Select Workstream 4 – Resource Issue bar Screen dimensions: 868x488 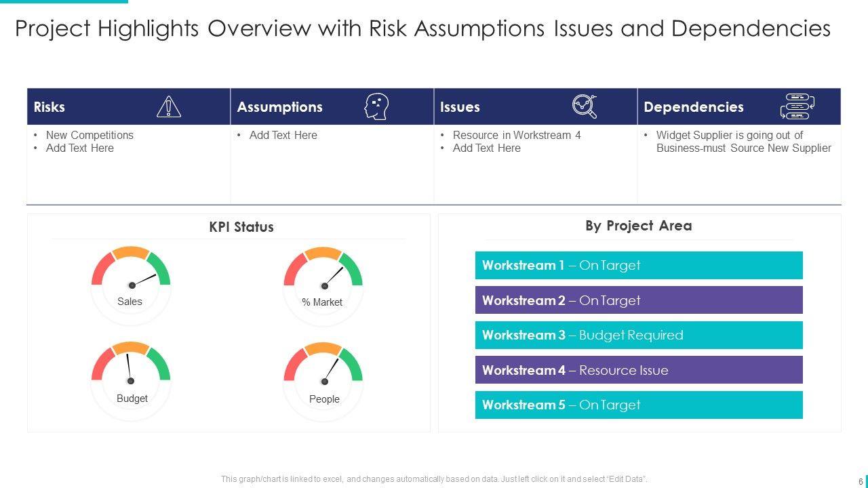[638, 370]
